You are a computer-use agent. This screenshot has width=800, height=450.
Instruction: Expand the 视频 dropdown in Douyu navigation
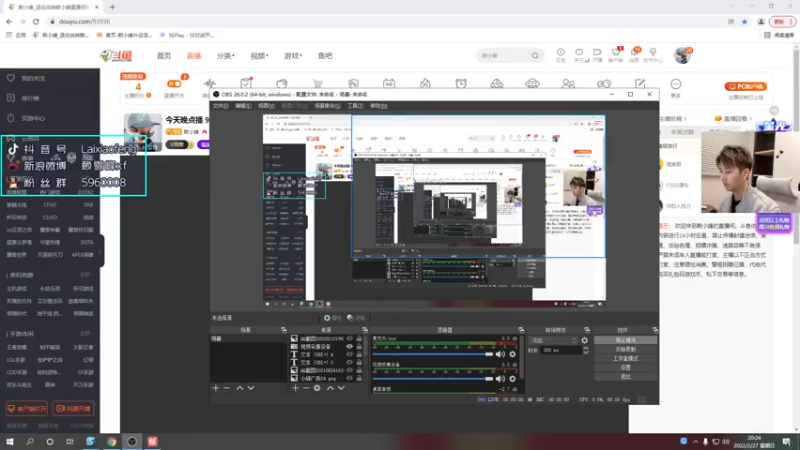pos(259,56)
